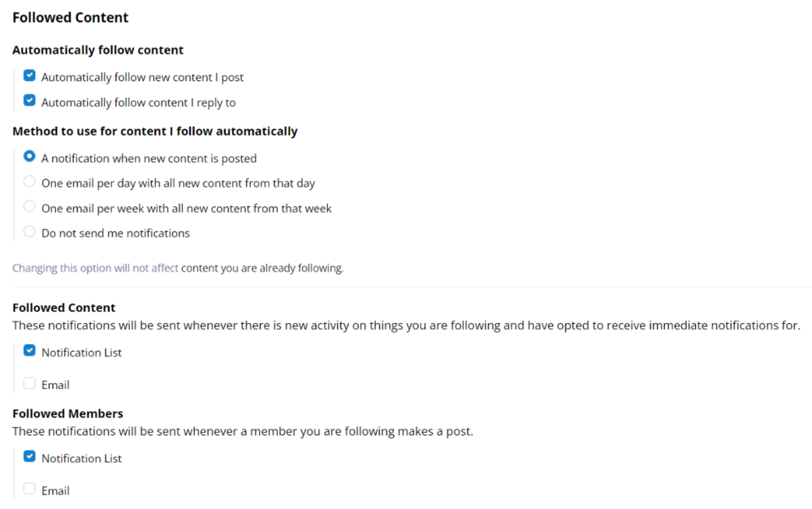Click 'content you are already following' text
The width and height of the screenshot is (812, 509).
click(262, 268)
